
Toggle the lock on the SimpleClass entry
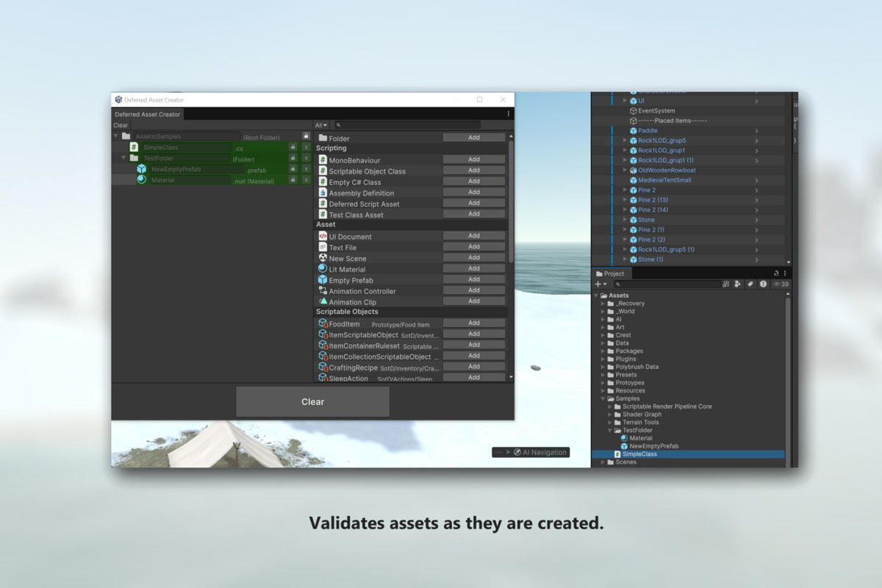(292, 148)
